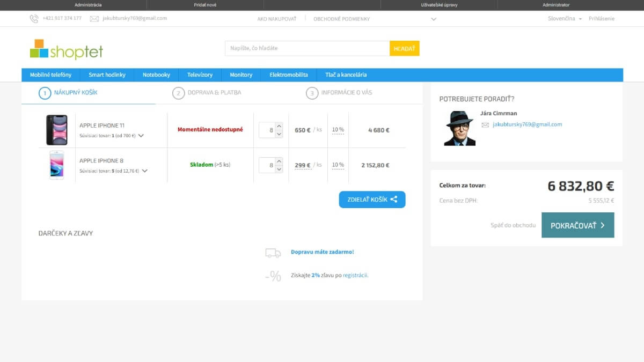Image resolution: width=644 pixels, height=362 pixels.
Task: Open the Televízory category
Action: (200, 75)
